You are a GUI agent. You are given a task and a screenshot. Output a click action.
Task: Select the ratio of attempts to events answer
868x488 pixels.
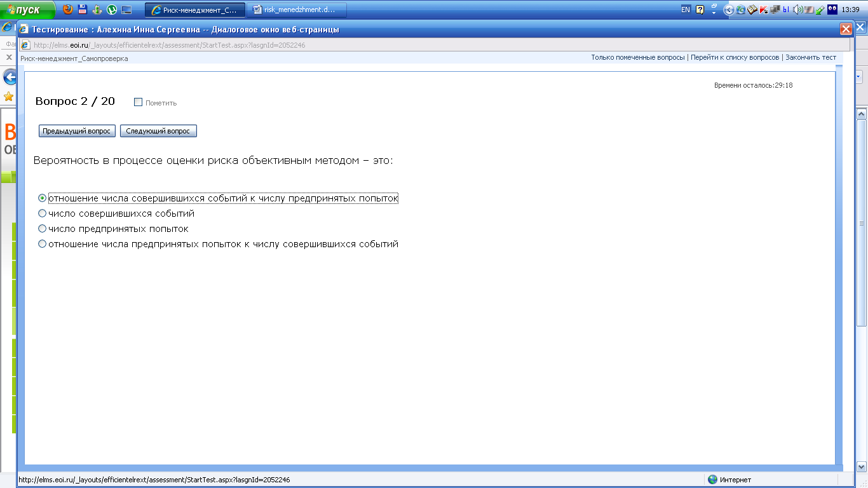43,244
